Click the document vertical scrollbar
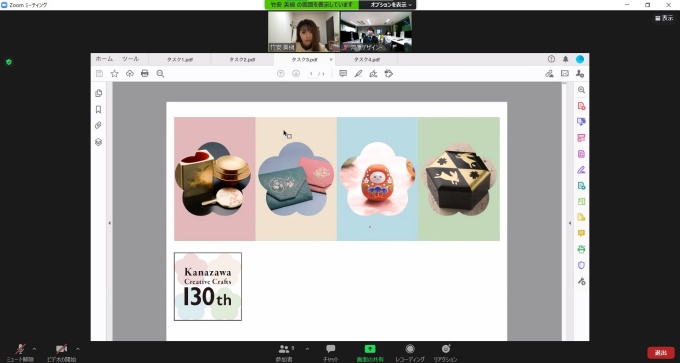 point(564,211)
